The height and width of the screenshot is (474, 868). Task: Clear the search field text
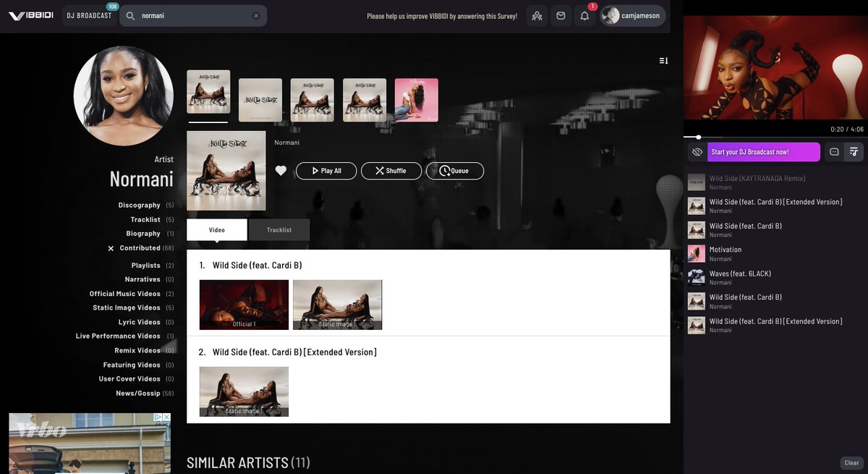coord(256,15)
